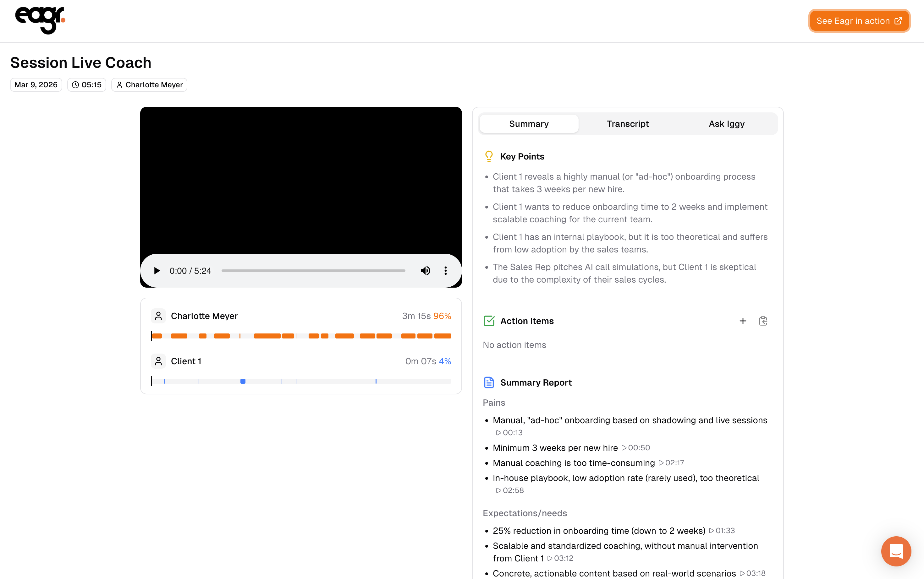Viewport: 924px width, 579px height.
Task: Jump to timestamp 01:33
Action: coord(721,530)
